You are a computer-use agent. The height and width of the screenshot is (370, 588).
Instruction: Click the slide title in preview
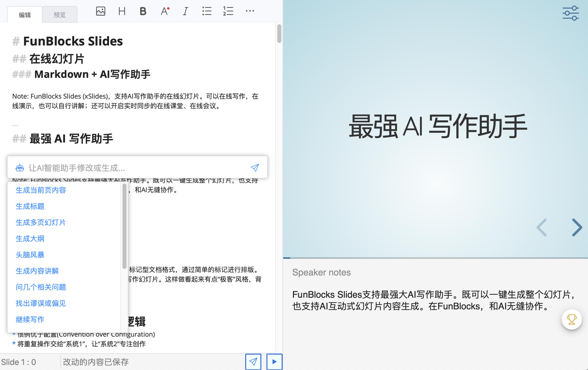[x=438, y=126]
